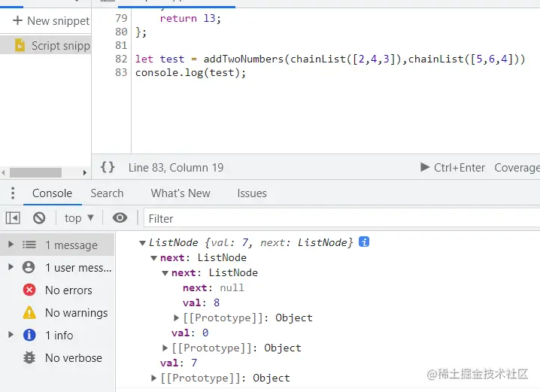Expand the [[Prototype]] below val: 0
The width and height of the screenshot is (540, 392).
[165, 348]
